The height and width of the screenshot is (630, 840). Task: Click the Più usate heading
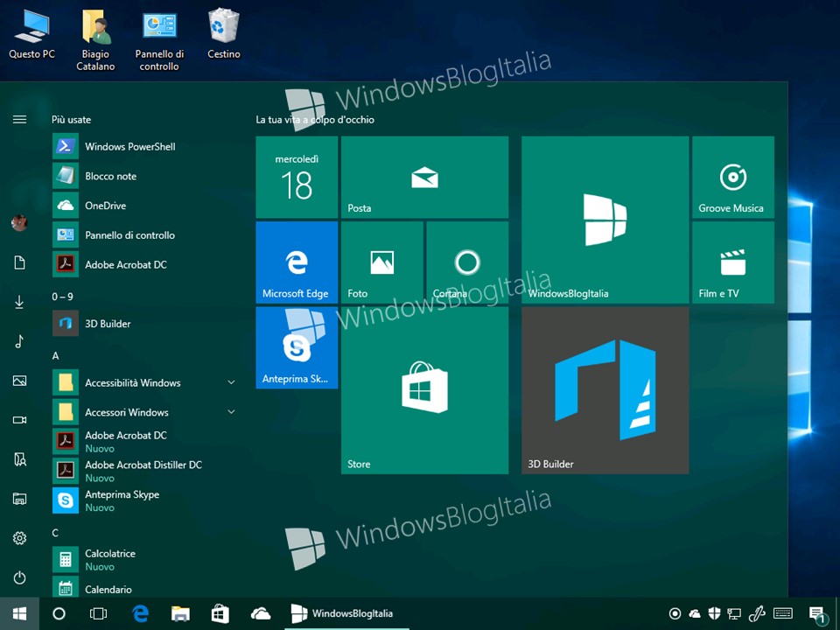coord(71,120)
